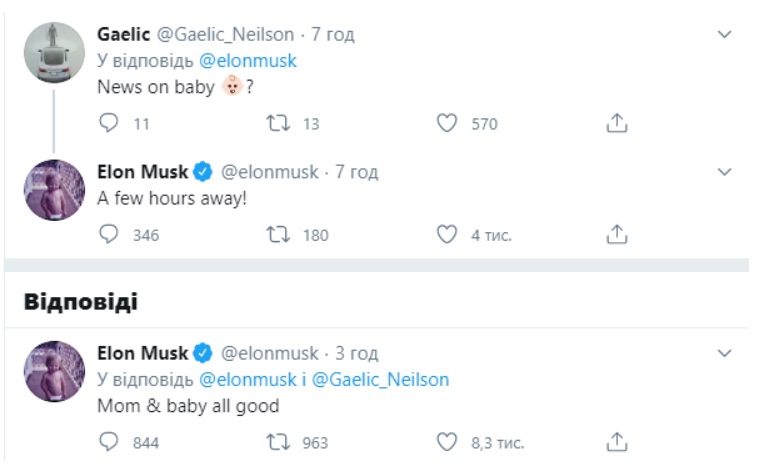Image resolution: width=758 pixels, height=471 pixels.
Task: Expand options for "A few hours away!" tweet
Action: (726, 172)
